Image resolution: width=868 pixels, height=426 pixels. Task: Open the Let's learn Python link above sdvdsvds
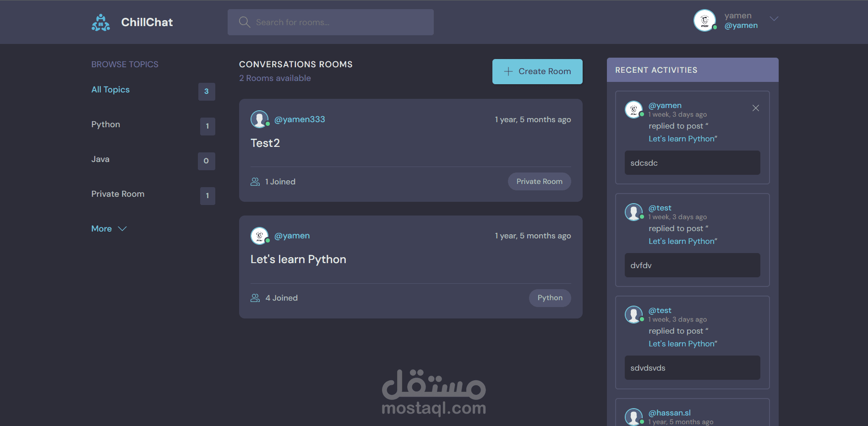(x=682, y=344)
